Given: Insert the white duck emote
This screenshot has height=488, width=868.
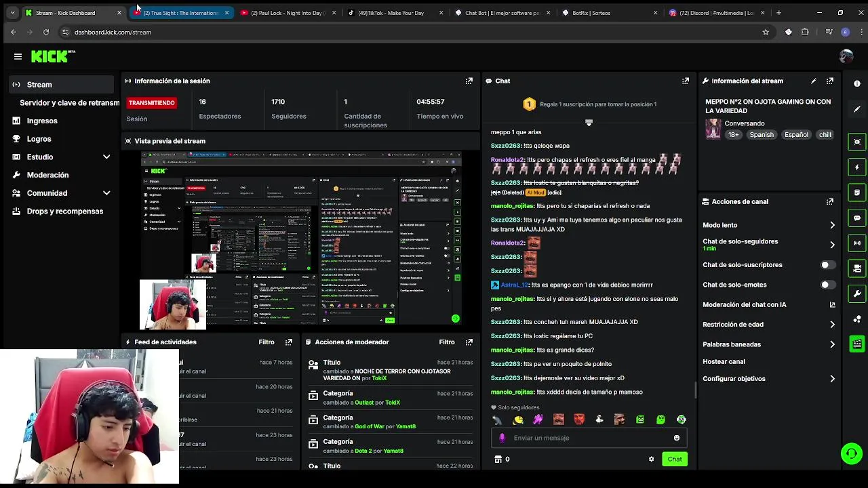Looking at the screenshot, I should click(599, 420).
